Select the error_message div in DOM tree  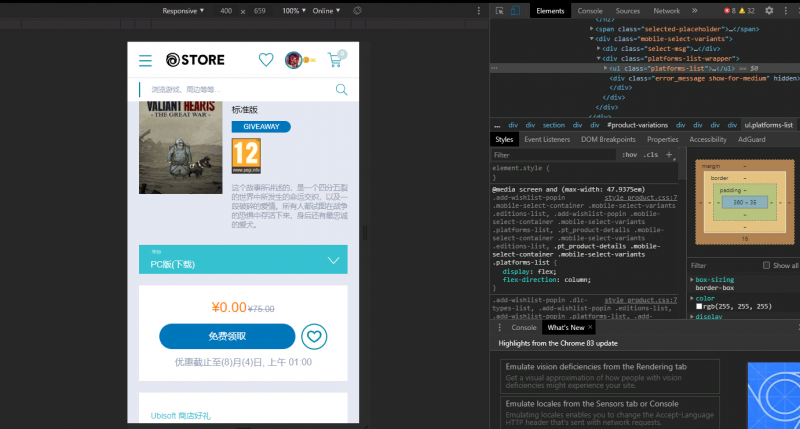coord(704,79)
